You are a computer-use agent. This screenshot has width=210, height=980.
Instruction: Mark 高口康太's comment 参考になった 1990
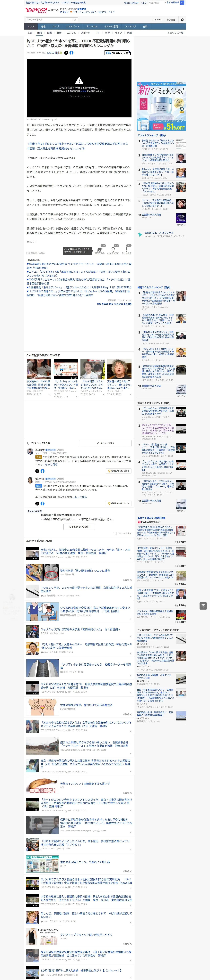[x=119, y=471]
